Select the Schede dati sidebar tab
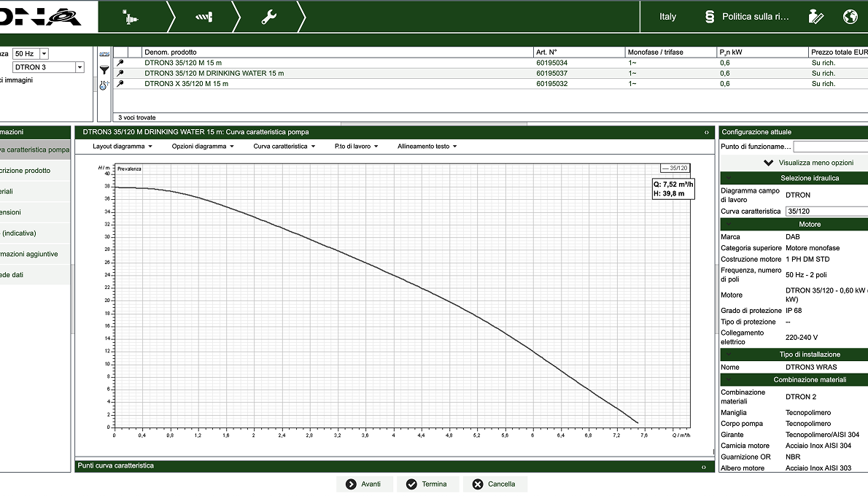This screenshot has width=868, height=496. [x=35, y=274]
